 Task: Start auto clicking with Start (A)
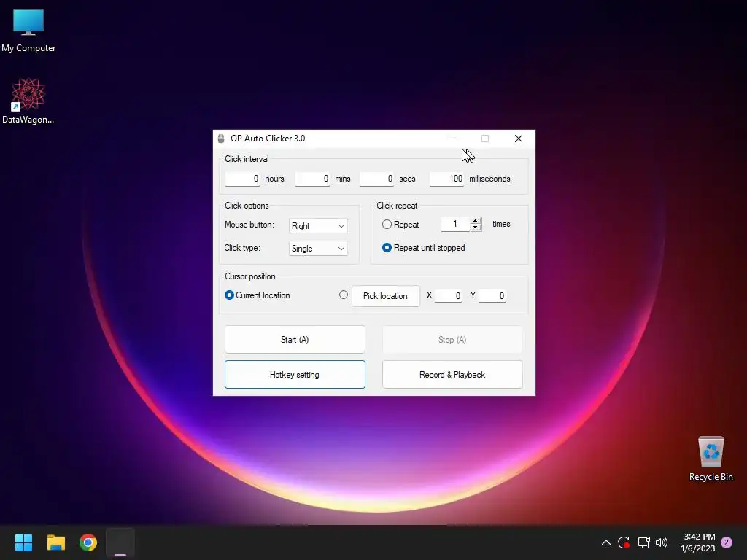coord(295,340)
